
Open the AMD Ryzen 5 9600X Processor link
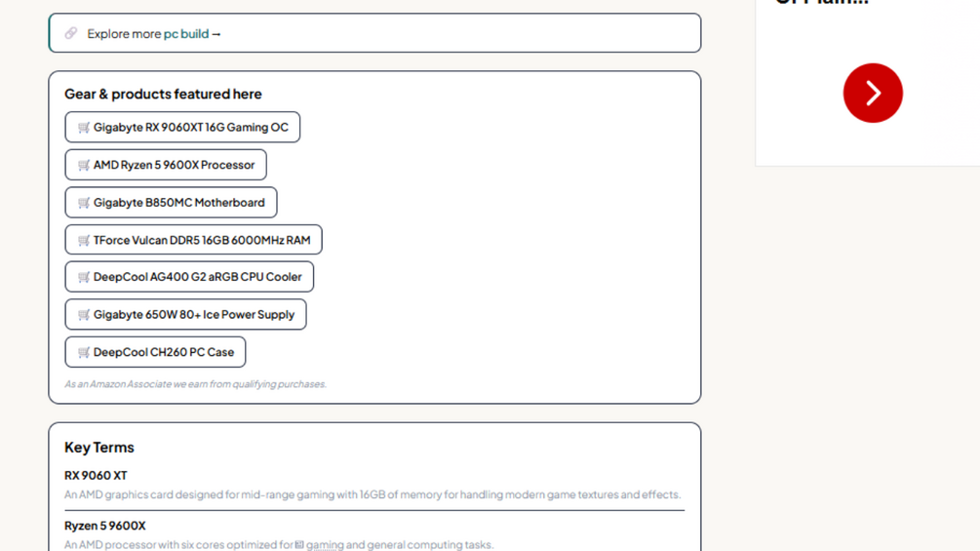[166, 165]
